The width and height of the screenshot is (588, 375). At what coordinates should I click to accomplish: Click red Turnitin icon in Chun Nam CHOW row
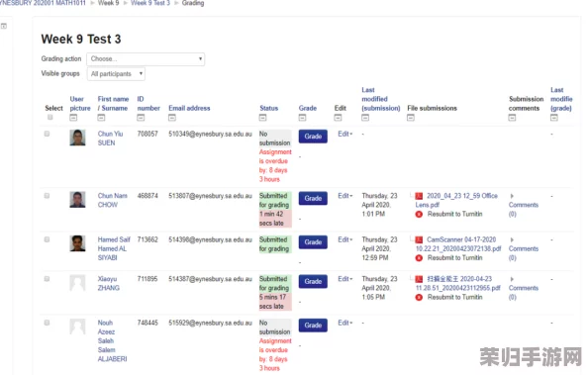(419, 215)
